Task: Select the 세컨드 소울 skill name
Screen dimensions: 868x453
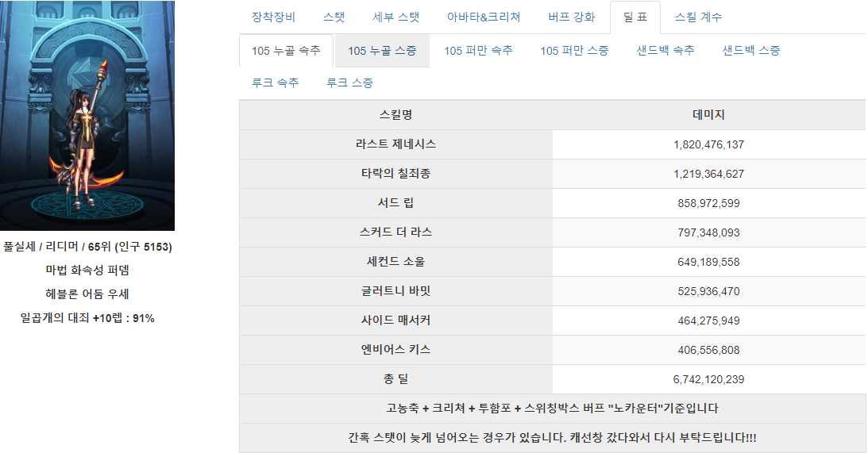Action: [x=395, y=262]
